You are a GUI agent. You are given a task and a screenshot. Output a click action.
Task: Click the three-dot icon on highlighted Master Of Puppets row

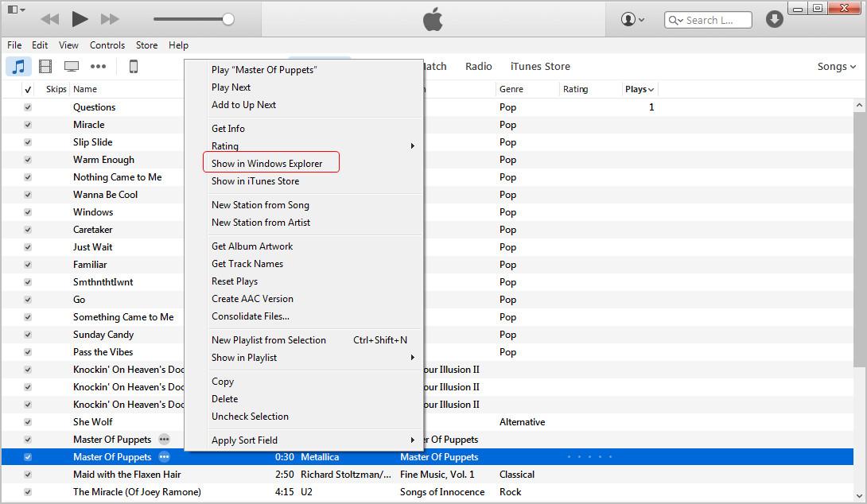(164, 457)
